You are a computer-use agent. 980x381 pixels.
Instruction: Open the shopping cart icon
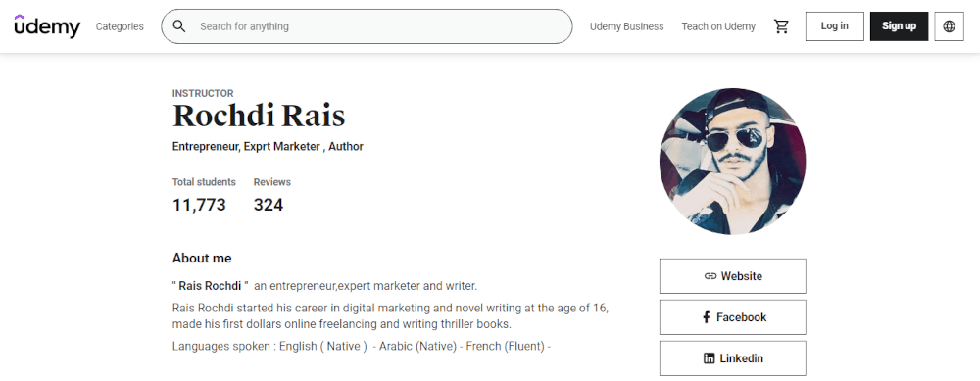[781, 26]
